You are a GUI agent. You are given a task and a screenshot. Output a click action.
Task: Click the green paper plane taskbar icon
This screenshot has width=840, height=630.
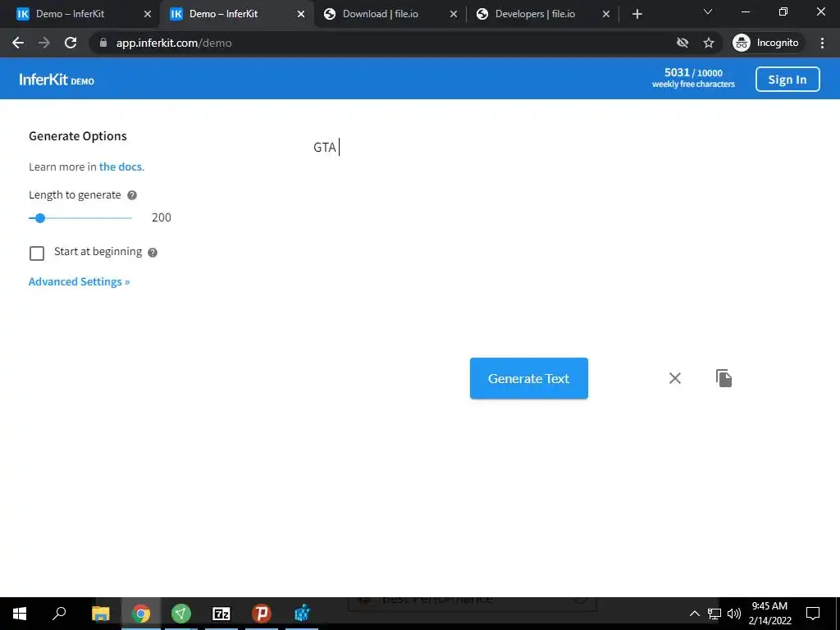(x=181, y=614)
